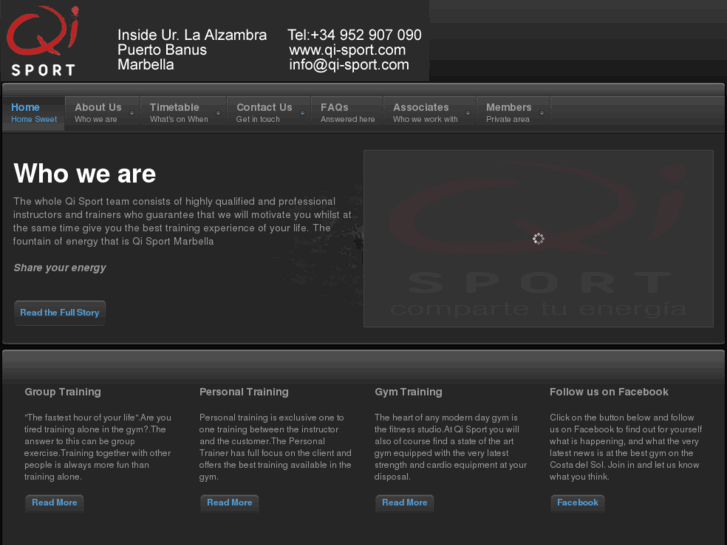Click the Marbella address line
Screen dimensions: 727x545
point(146,64)
